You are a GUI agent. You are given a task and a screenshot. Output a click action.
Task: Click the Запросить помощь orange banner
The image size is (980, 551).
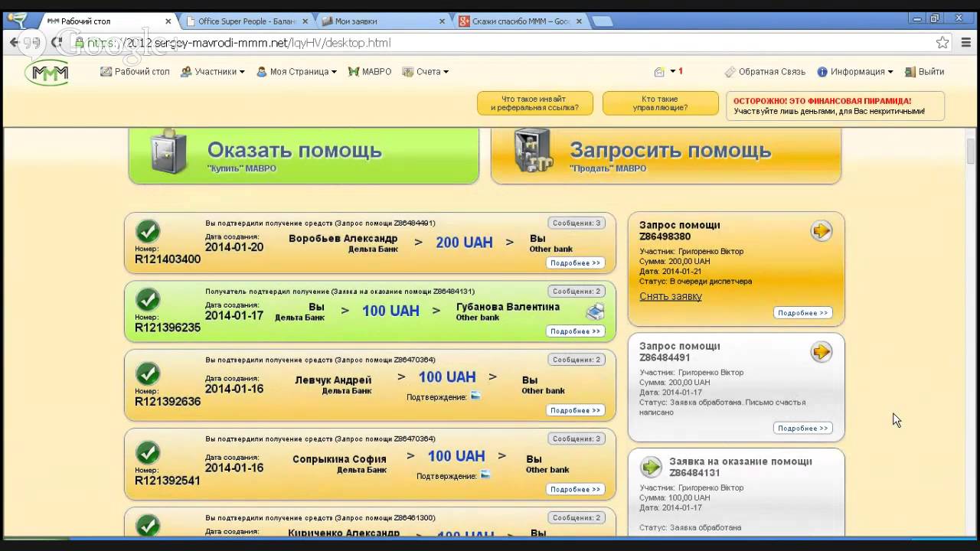point(666,156)
